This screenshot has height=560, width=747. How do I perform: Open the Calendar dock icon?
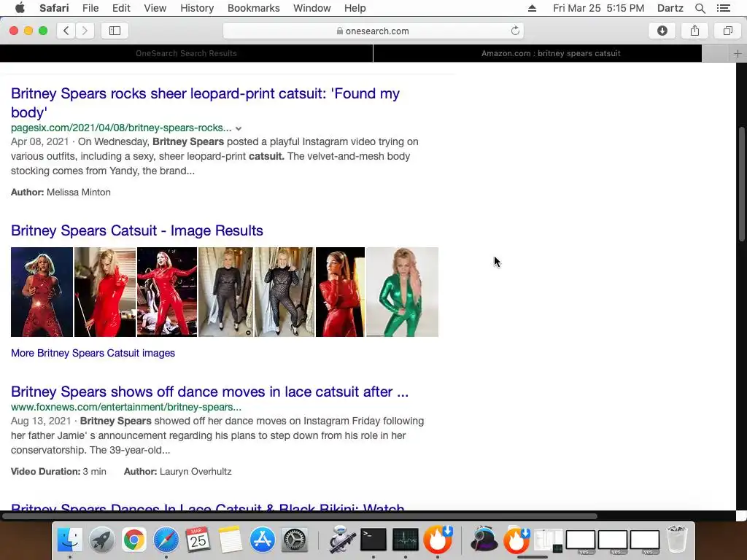click(x=198, y=540)
